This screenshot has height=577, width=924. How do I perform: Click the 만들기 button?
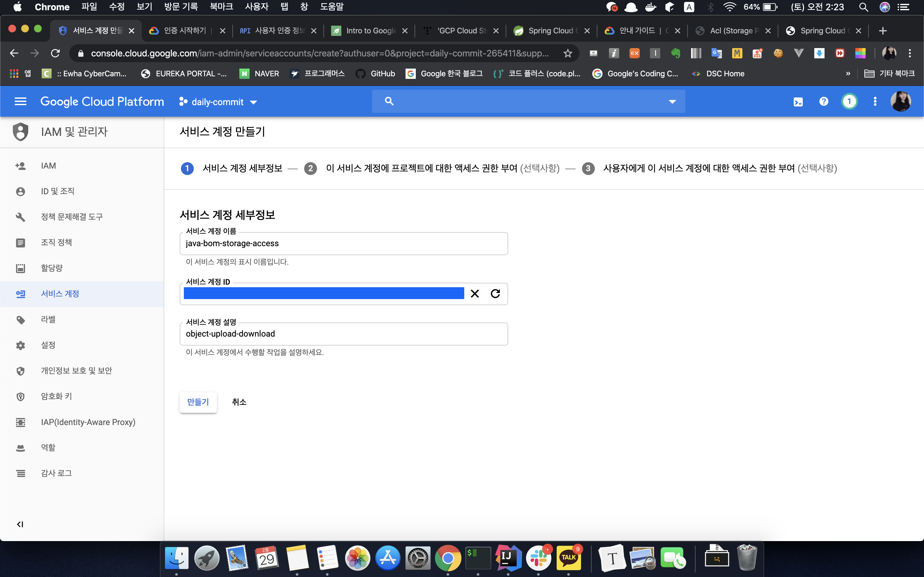pos(198,402)
